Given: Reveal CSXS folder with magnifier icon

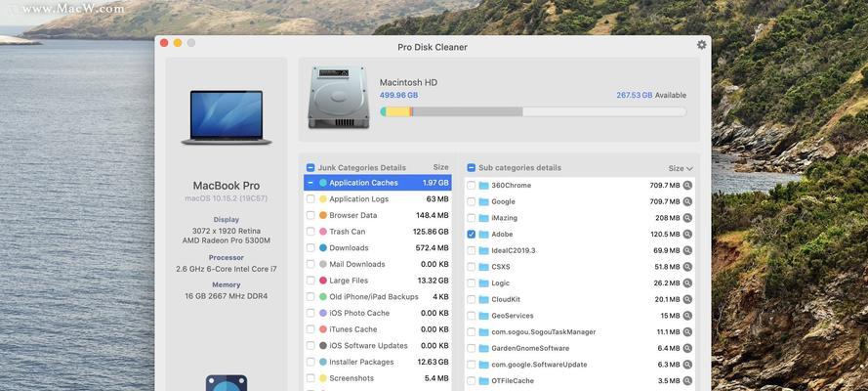Looking at the screenshot, I should [x=687, y=267].
